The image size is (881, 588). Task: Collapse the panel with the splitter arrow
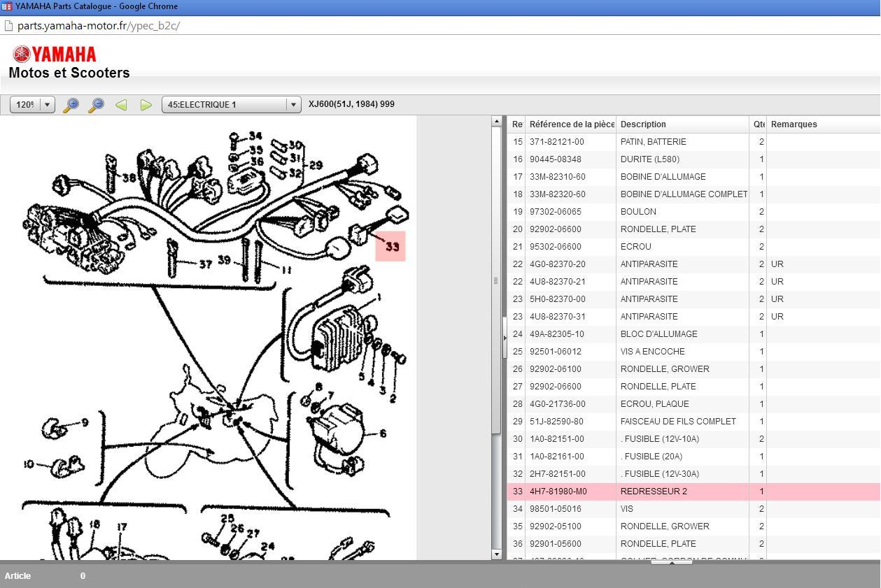[505, 338]
